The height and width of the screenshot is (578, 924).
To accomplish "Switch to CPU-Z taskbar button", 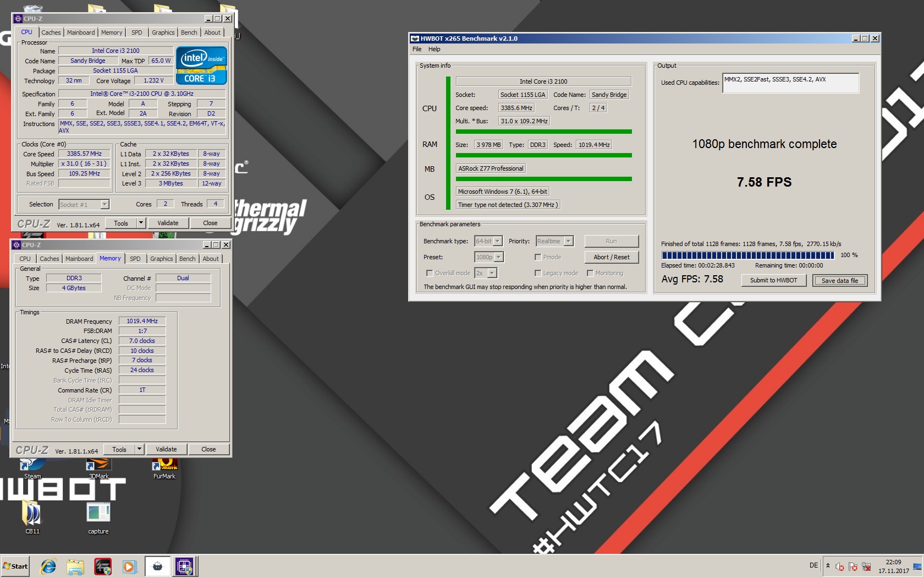I will click(x=184, y=566).
